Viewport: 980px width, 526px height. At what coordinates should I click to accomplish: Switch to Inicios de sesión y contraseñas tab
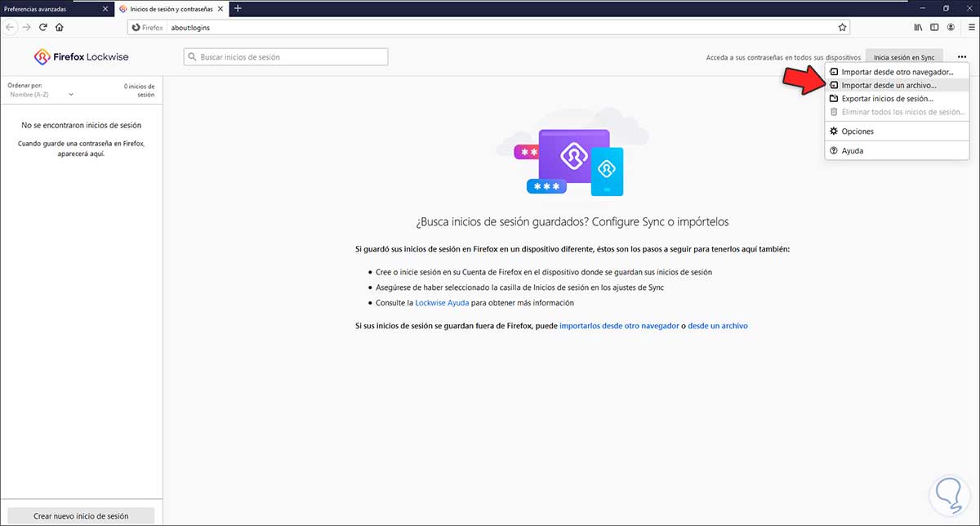click(x=171, y=8)
